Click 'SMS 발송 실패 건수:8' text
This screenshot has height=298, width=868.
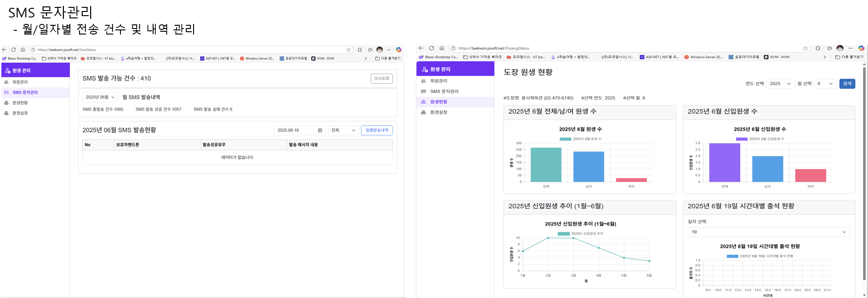[213, 109]
